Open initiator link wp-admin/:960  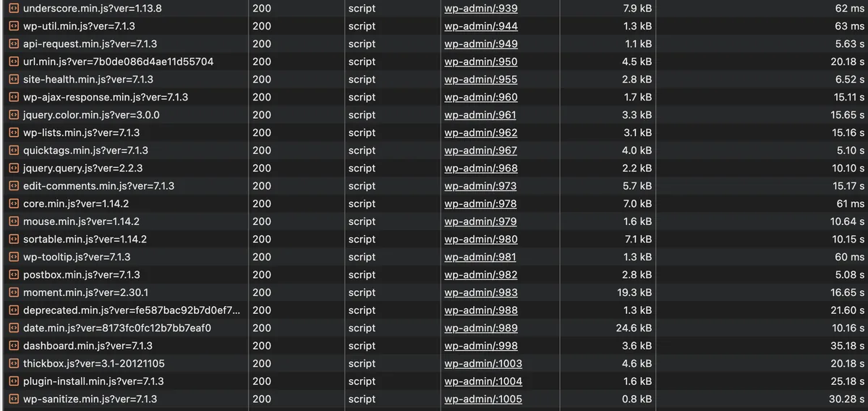(481, 97)
